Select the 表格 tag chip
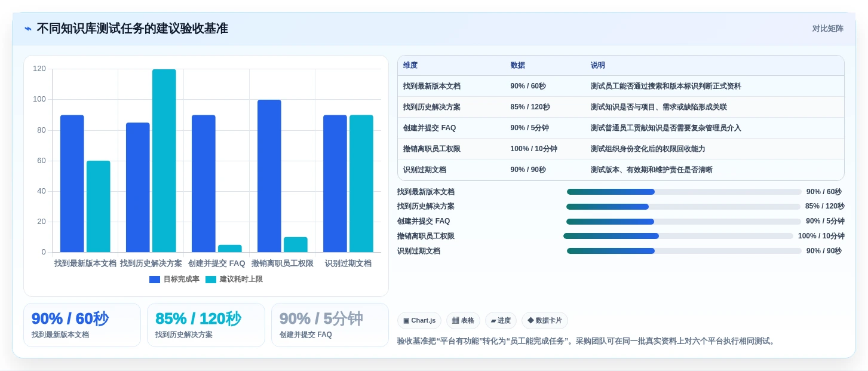This screenshot has height=371, width=868. tap(463, 321)
